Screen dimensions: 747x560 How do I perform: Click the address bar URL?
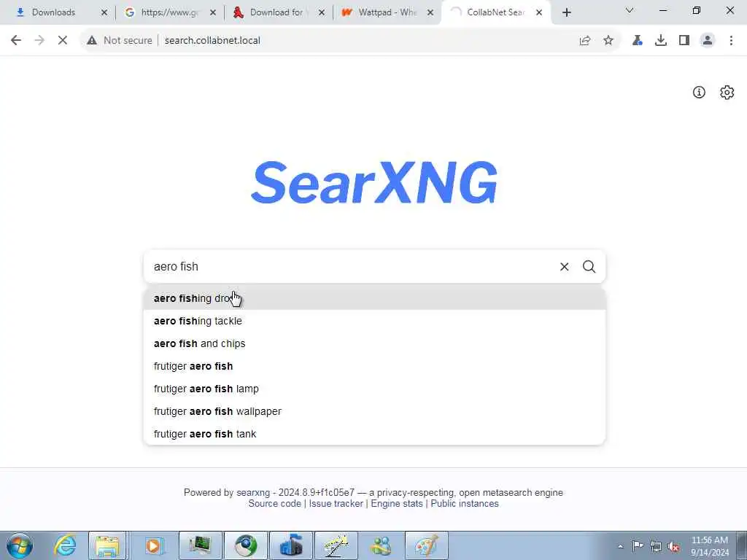click(x=212, y=41)
